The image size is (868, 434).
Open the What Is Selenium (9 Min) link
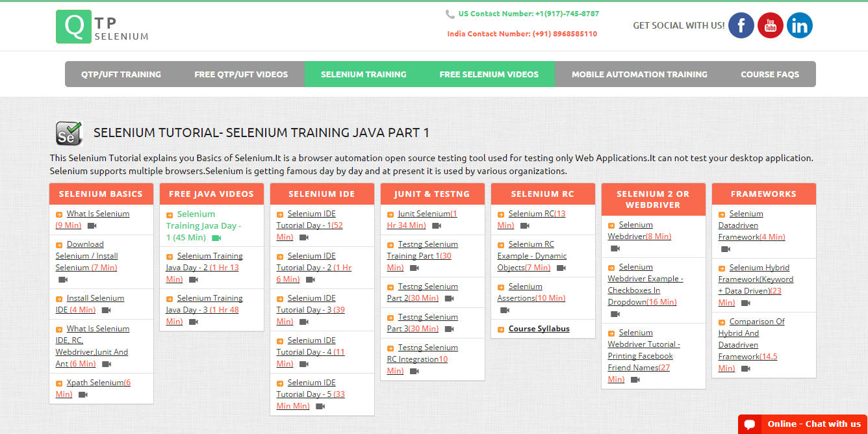(92, 220)
